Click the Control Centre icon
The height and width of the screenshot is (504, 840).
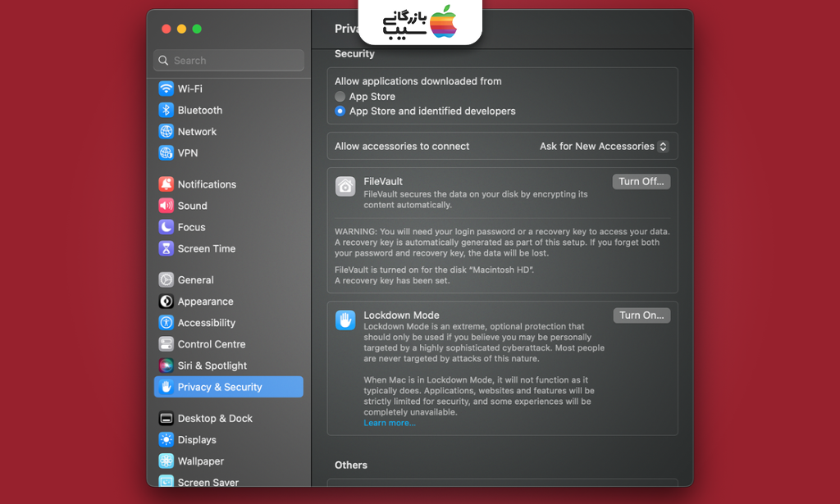166,344
